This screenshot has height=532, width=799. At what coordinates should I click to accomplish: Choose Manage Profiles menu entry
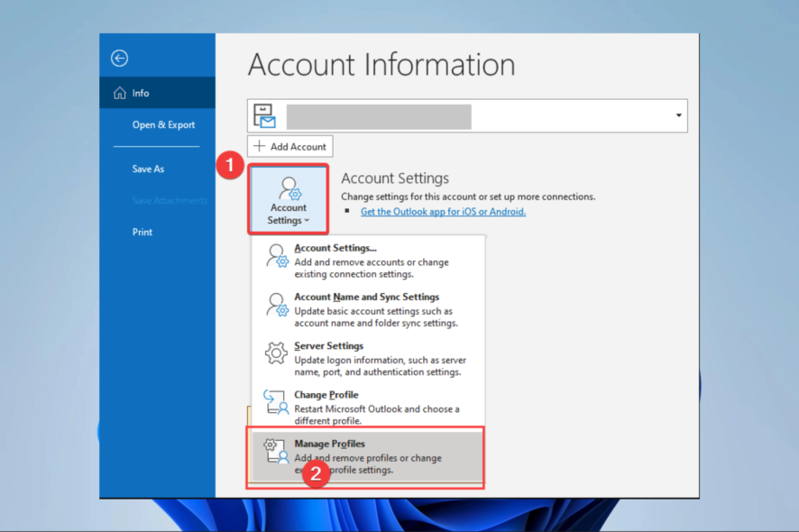(368, 456)
